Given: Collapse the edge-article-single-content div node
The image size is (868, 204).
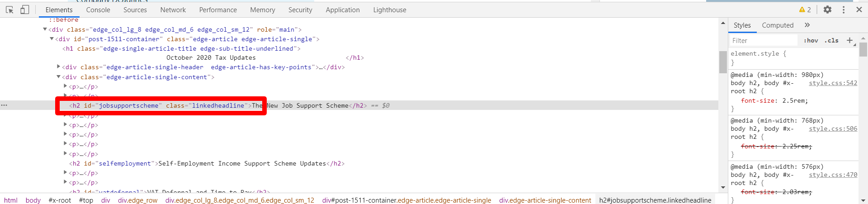Looking at the screenshot, I should coord(58,77).
